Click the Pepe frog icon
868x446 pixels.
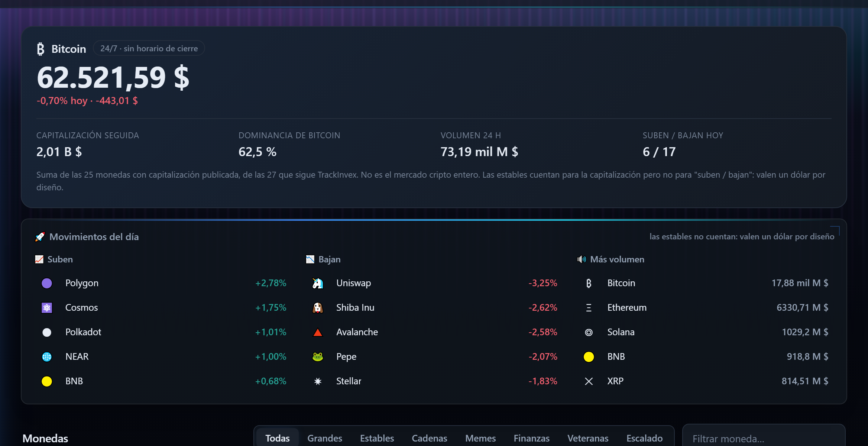(318, 357)
